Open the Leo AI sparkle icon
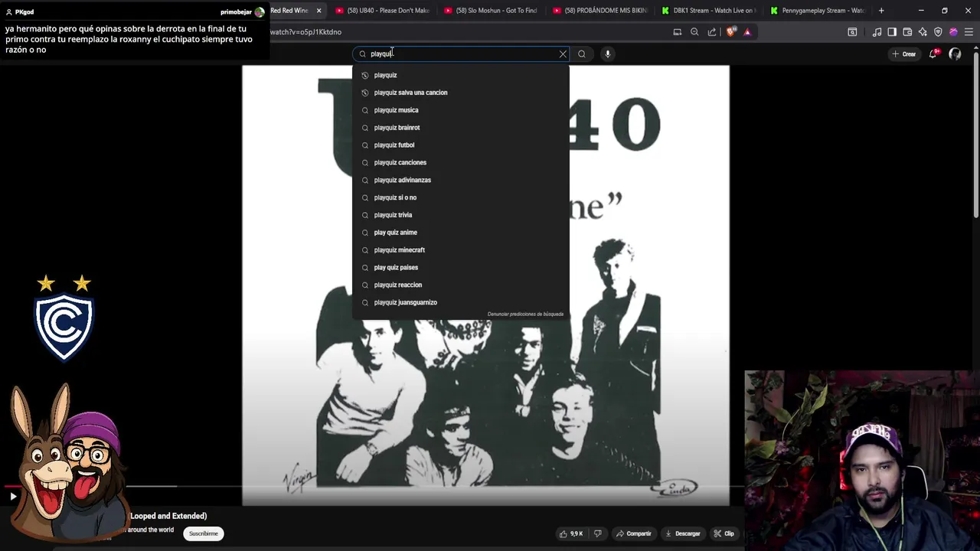Viewport: 980px width, 551px height. pos(923,32)
